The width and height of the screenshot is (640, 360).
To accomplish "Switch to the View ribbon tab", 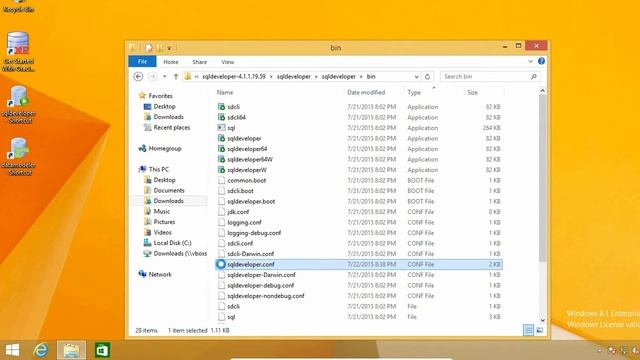I will click(x=227, y=62).
